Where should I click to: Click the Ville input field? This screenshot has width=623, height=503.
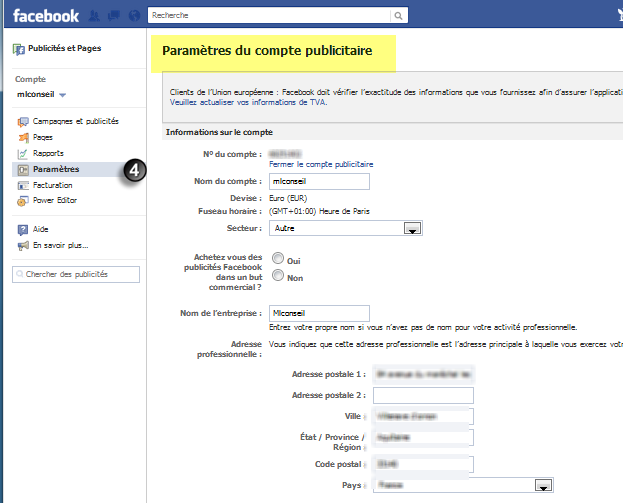point(423,416)
